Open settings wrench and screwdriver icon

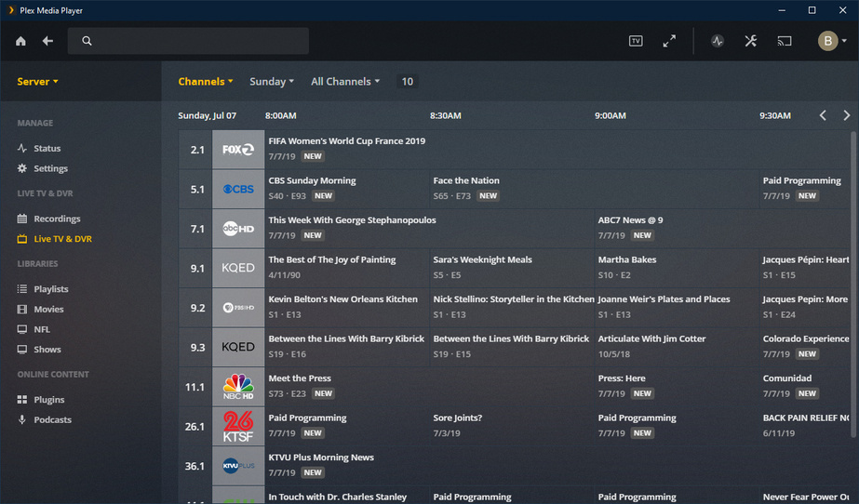tap(750, 41)
